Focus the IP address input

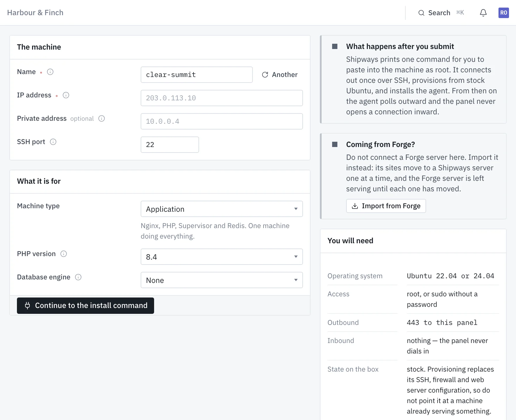coord(222,98)
